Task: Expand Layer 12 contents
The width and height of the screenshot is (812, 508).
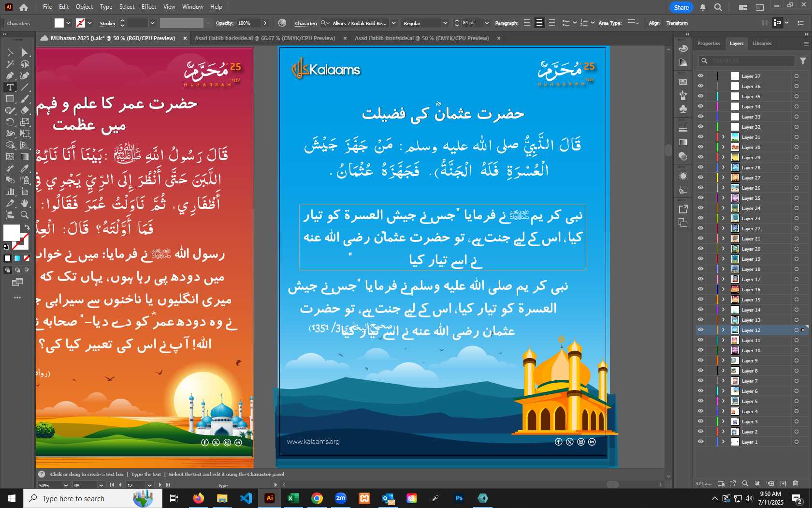Action: [724, 330]
